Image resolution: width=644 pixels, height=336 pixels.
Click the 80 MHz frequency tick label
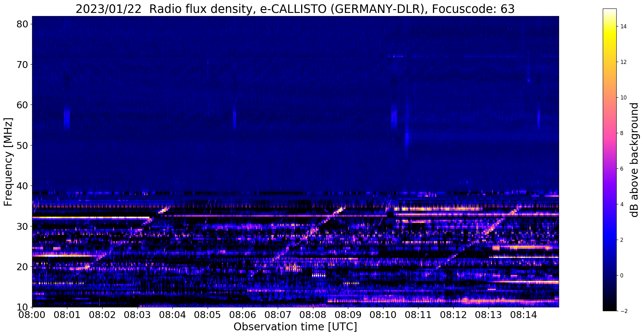coord(22,24)
